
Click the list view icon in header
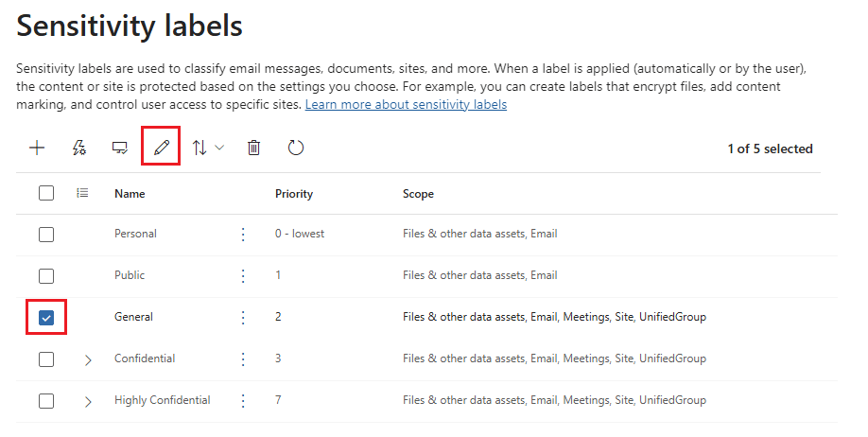82,193
